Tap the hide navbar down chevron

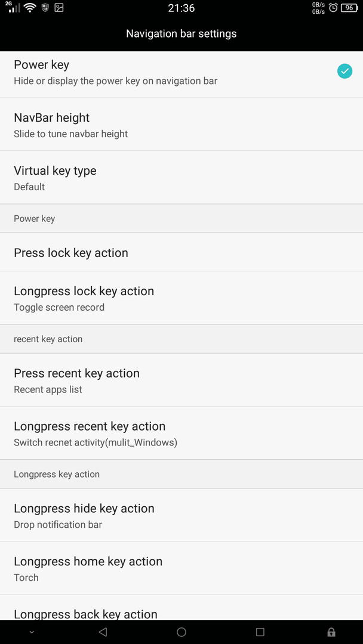[32, 632]
